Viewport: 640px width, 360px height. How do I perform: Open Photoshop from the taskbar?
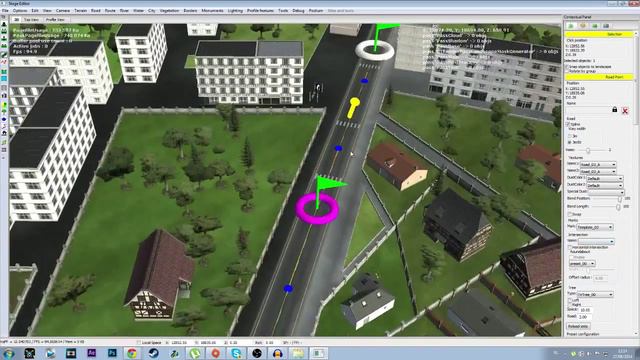point(112,353)
